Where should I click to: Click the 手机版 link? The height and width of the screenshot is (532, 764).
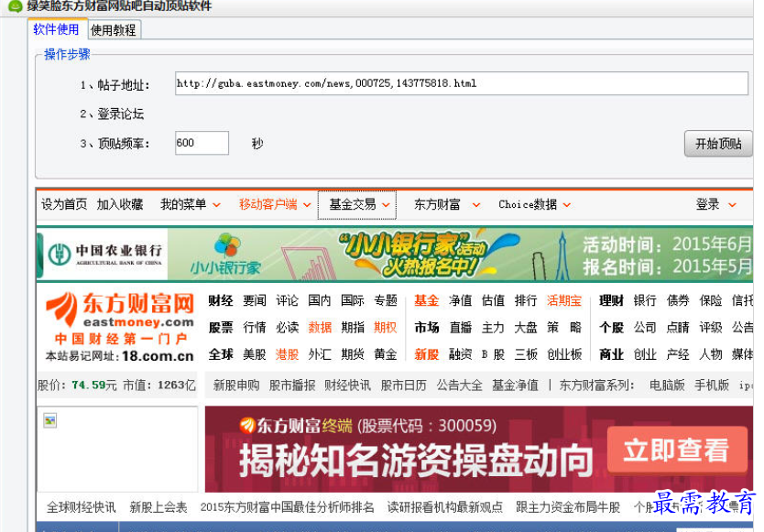tap(712, 385)
